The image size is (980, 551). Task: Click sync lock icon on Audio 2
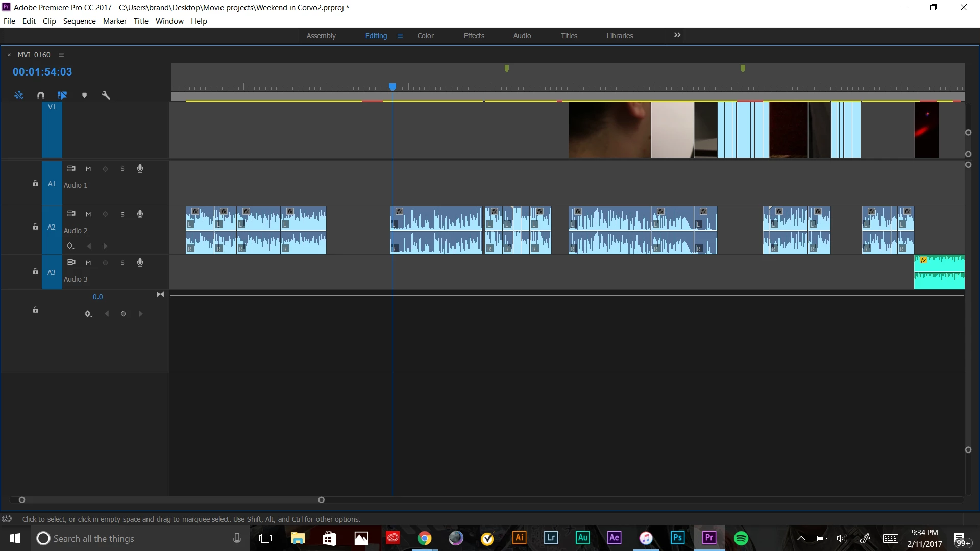click(71, 214)
